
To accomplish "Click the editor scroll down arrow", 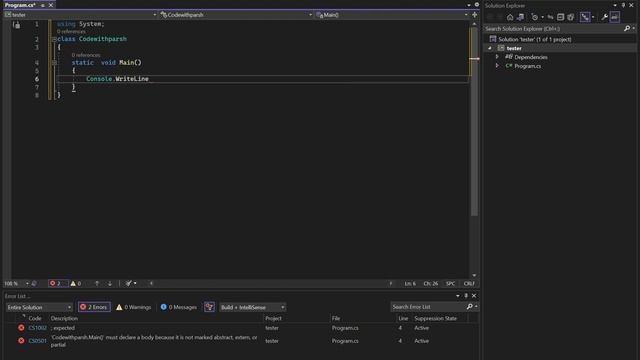I will tap(474, 275).
